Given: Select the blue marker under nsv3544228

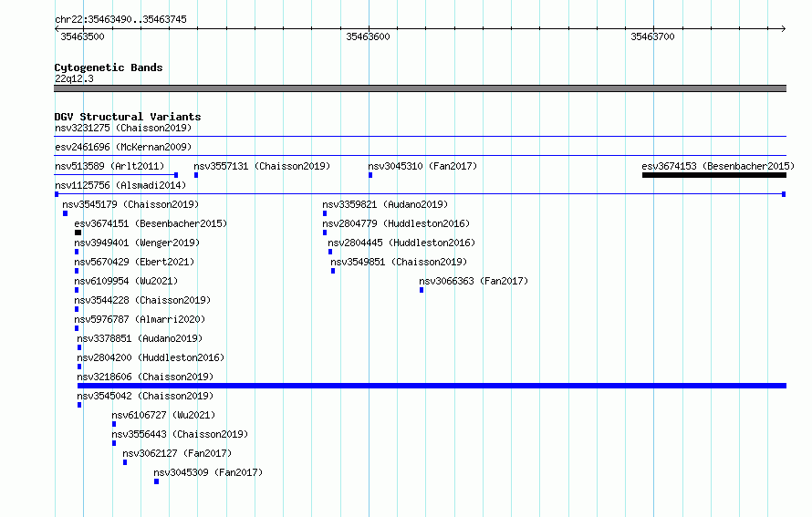Looking at the screenshot, I should coord(77,309).
